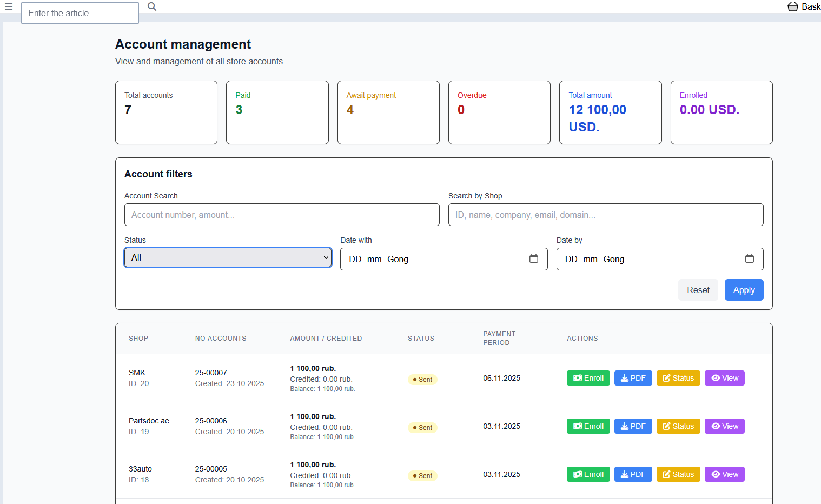Open the hamburger menu in top-left
This screenshot has height=504, width=821.
pyautogui.click(x=9, y=6)
